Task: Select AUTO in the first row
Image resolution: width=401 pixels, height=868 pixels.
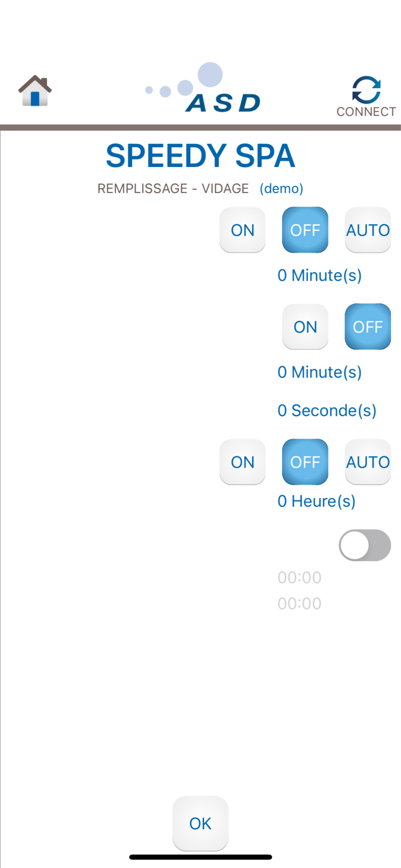Action: [x=368, y=230]
